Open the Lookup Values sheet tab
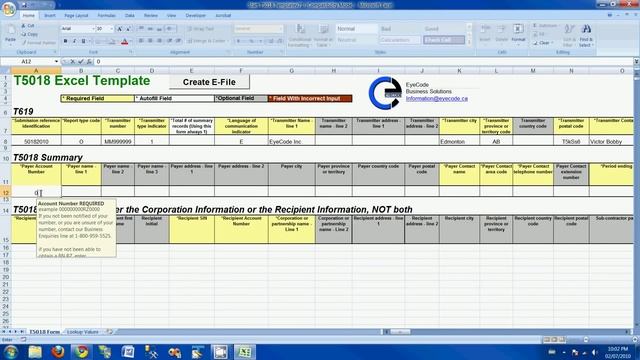This screenshot has width=640, height=360. click(83, 332)
